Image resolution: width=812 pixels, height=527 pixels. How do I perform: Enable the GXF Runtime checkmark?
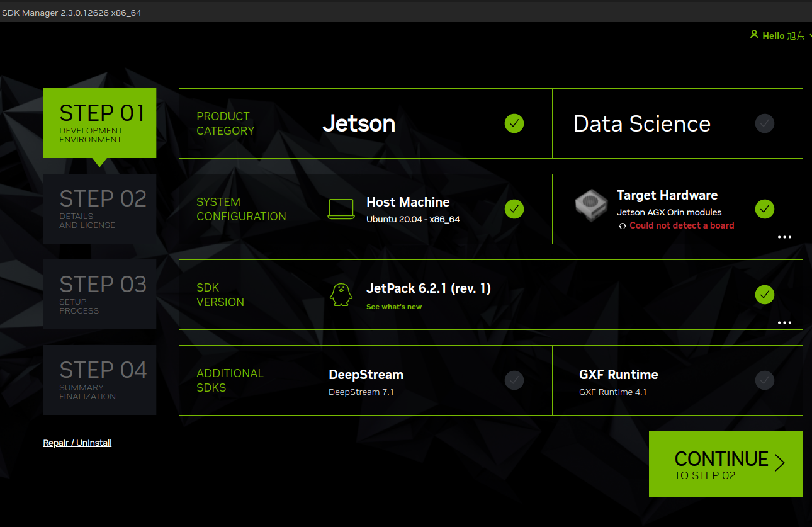click(765, 380)
